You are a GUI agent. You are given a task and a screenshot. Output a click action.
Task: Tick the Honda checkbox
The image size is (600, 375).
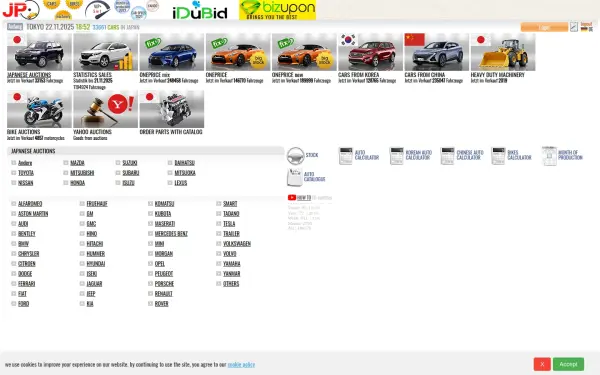point(66,183)
